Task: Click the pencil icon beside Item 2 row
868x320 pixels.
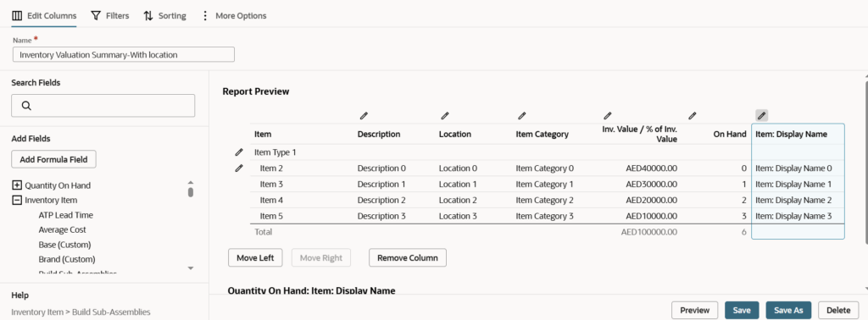Action: click(238, 168)
